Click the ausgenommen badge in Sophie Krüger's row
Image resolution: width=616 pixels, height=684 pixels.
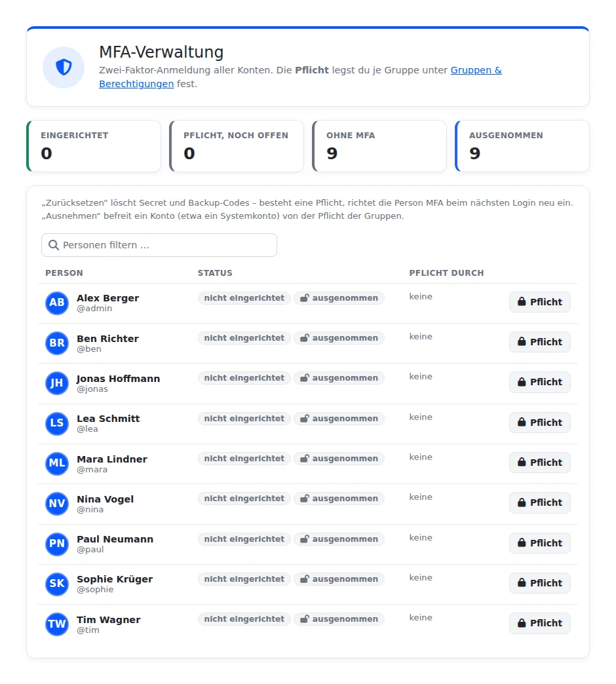tap(339, 579)
